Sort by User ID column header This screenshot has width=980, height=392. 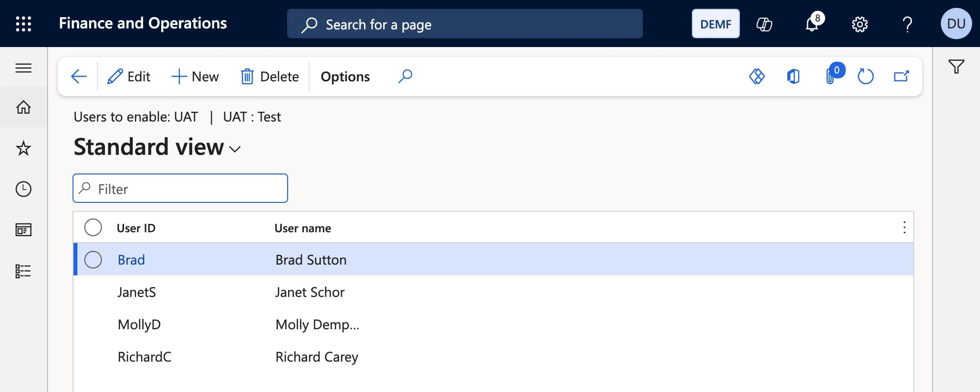pos(136,228)
